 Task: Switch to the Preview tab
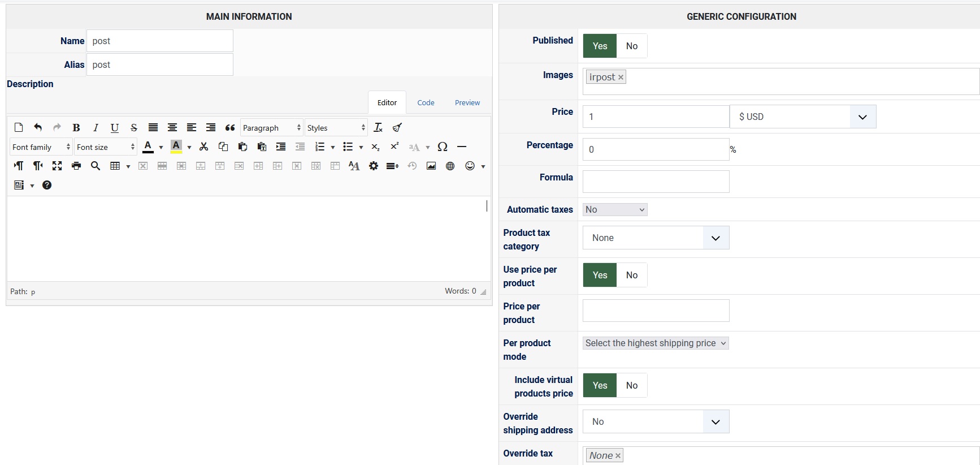467,103
